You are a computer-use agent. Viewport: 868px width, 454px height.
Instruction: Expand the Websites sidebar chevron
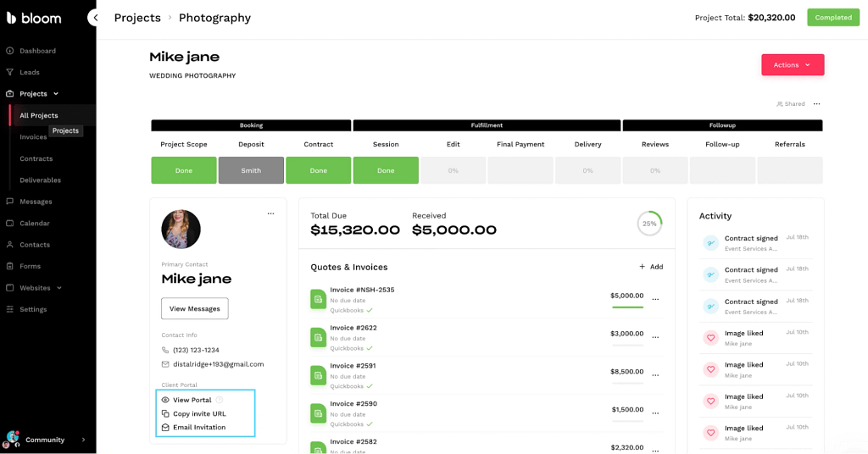[x=59, y=288]
